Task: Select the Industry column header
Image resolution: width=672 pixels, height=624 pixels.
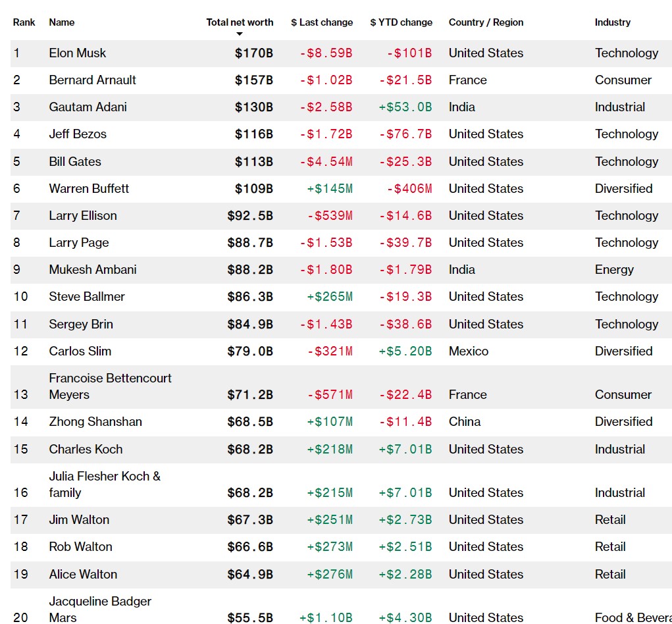Action: click(x=612, y=22)
